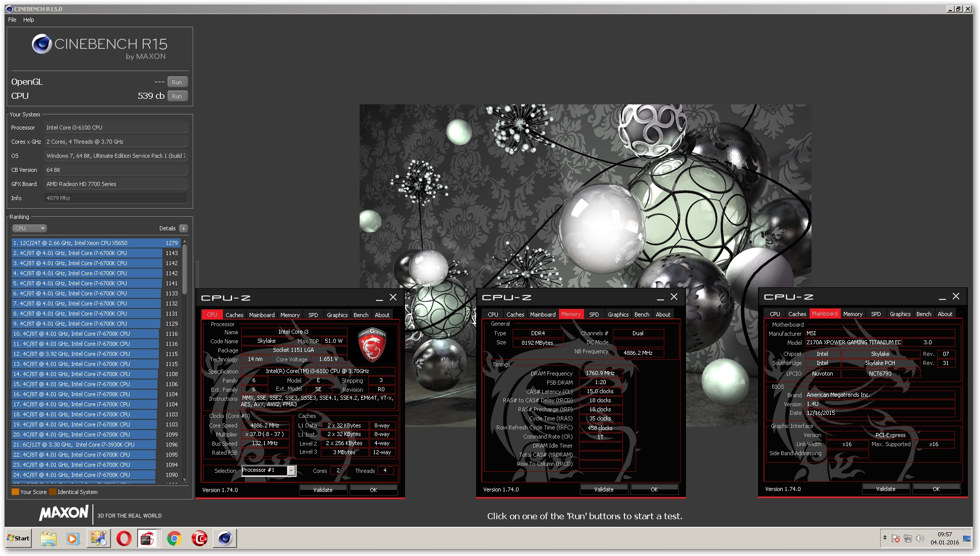Open Graphics tab in the CPU-Z window showing the Memory tab

pos(618,315)
